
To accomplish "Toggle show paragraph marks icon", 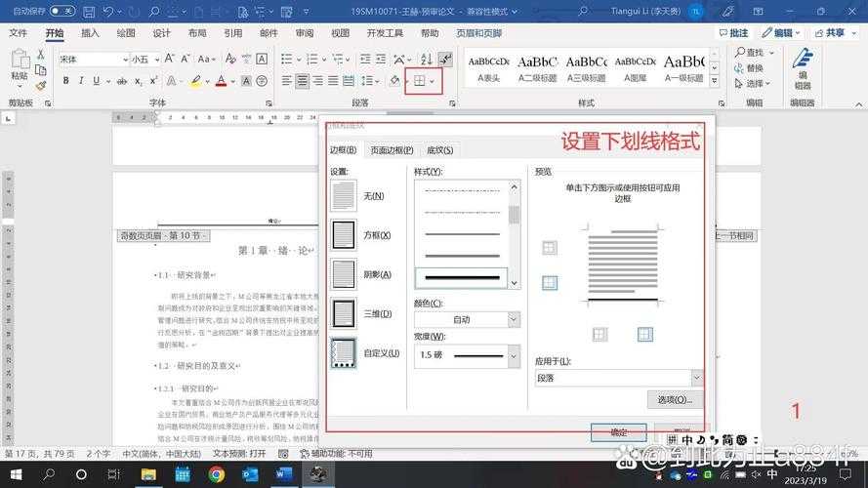I will tap(445, 59).
